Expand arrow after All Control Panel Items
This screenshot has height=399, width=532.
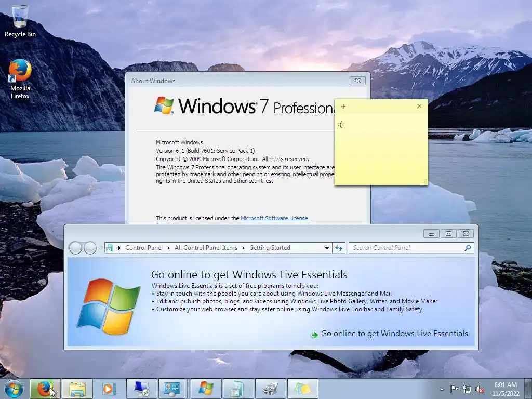tap(244, 248)
